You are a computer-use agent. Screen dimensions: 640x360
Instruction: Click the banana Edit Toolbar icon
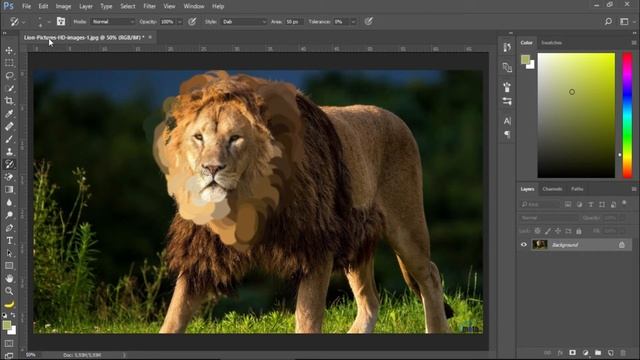point(9,304)
